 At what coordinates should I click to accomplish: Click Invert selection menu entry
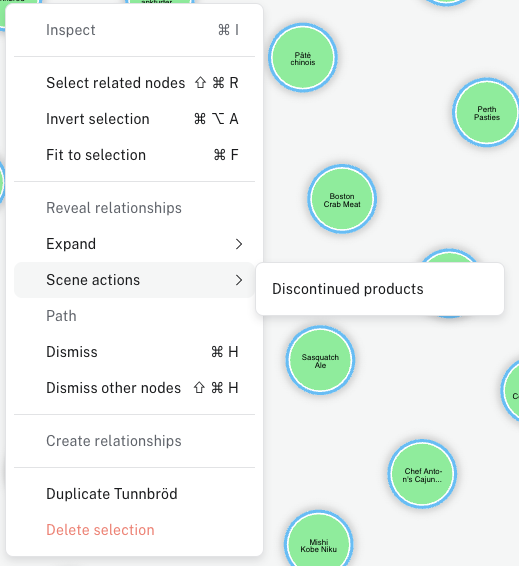click(134, 119)
